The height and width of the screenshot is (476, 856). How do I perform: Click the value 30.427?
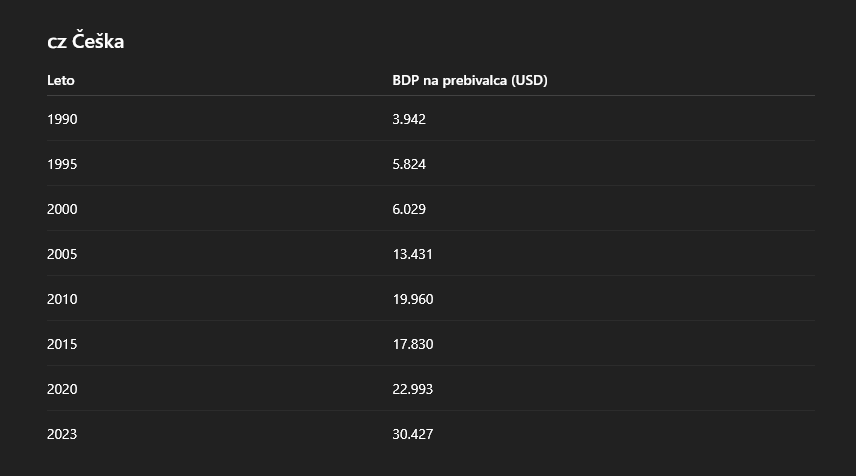coord(413,435)
